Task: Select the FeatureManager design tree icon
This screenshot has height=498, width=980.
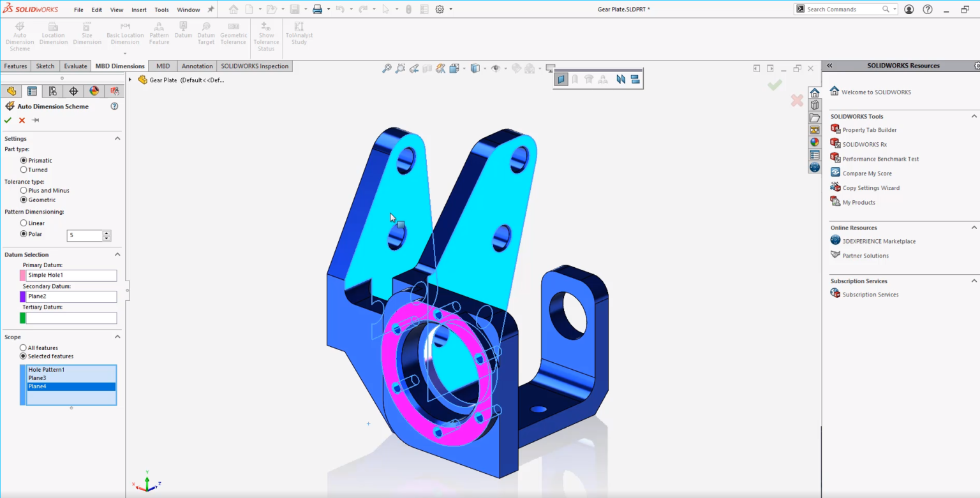Action: coord(11,91)
